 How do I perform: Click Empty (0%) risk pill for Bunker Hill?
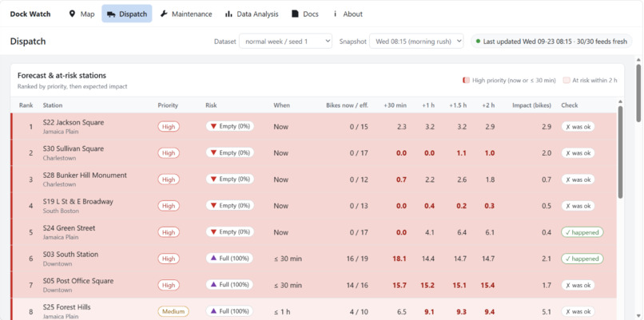click(230, 180)
